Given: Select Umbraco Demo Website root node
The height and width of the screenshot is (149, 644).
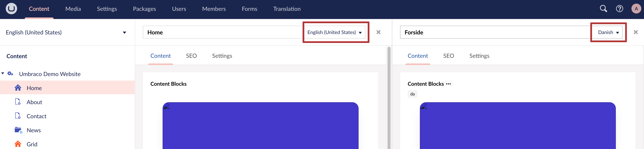Looking at the screenshot, I should pyautogui.click(x=50, y=74).
